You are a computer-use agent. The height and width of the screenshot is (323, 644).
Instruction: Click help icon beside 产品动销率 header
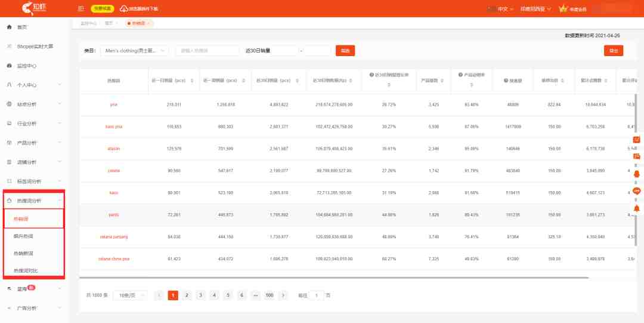pyautogui.click(x=460, y=75)
